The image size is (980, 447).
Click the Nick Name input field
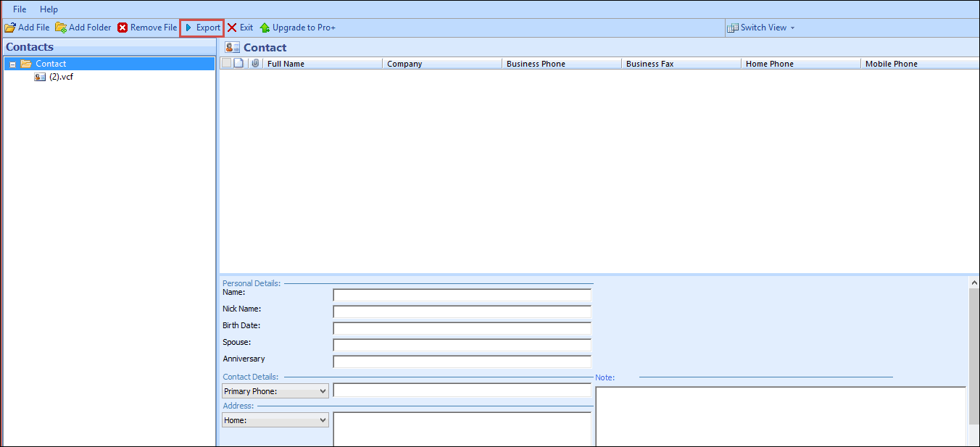462,312
